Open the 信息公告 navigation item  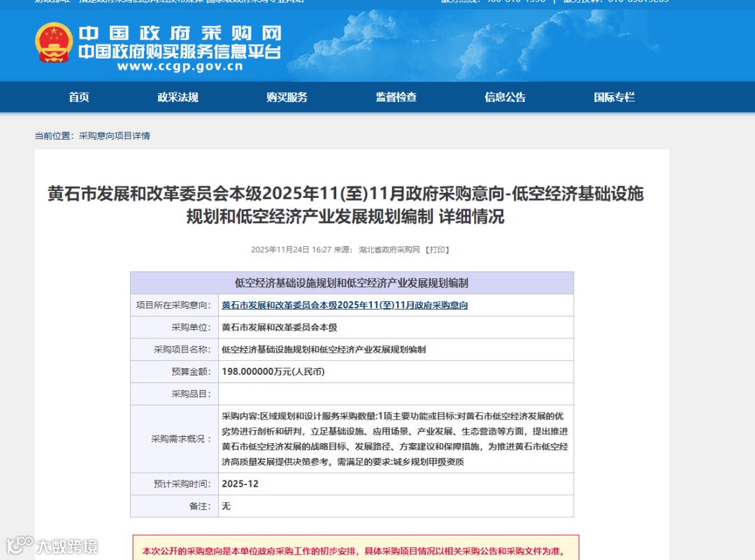pos(505,97)
